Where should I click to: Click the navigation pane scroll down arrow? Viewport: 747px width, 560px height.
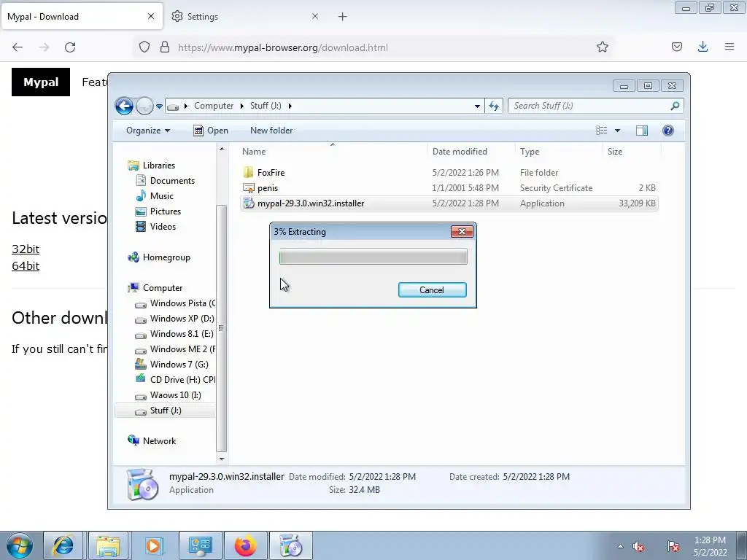pos(222,459)
